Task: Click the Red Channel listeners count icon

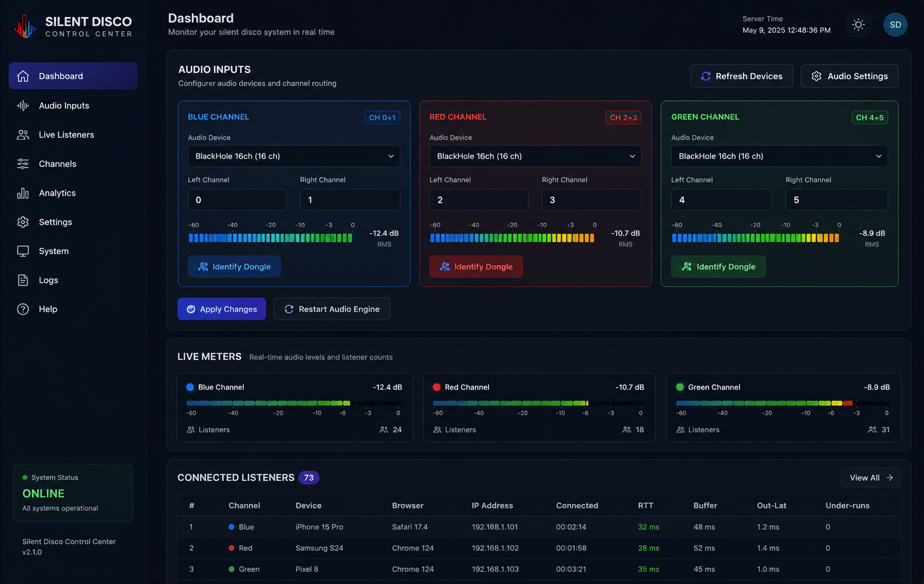Action: (x=627, y=430)
